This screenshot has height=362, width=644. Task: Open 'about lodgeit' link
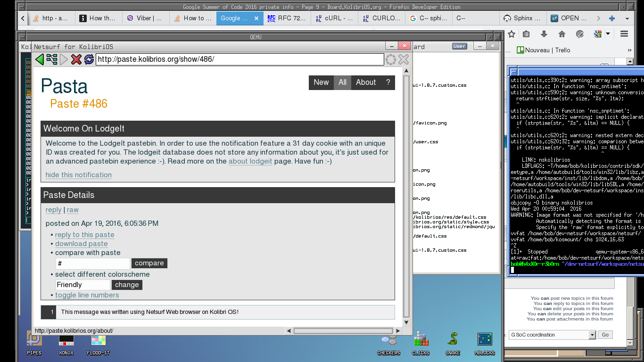click(x=250, y=161)
